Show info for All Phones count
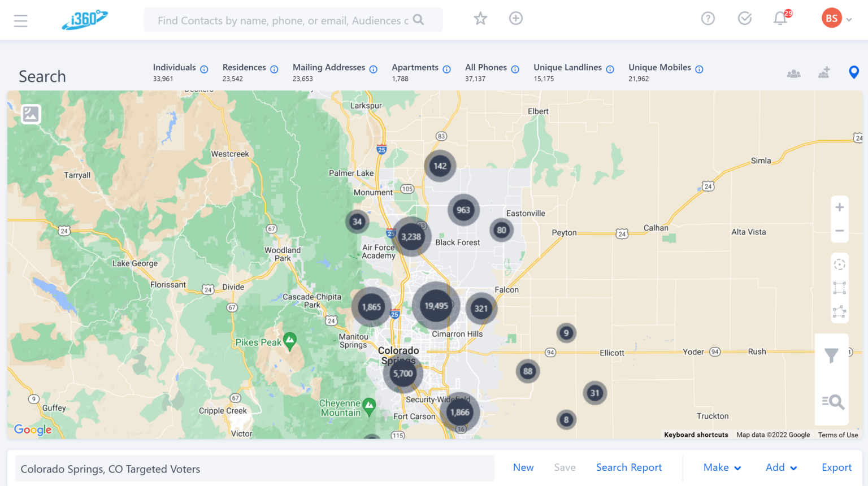The width and height of the screenshot is (868, 486). 515,70
